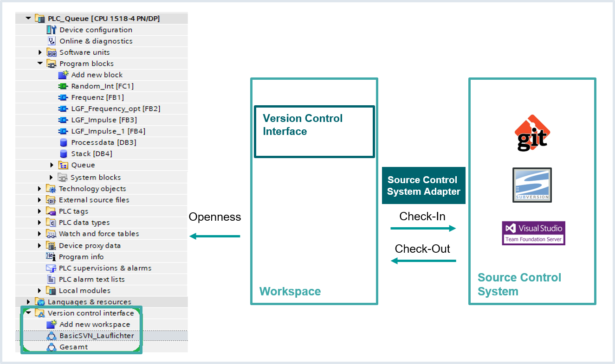Select LGF_Frequency_opt [FB2] block
Screen dimensions: 615x364
pyautogui.click(x=116, y=109)
